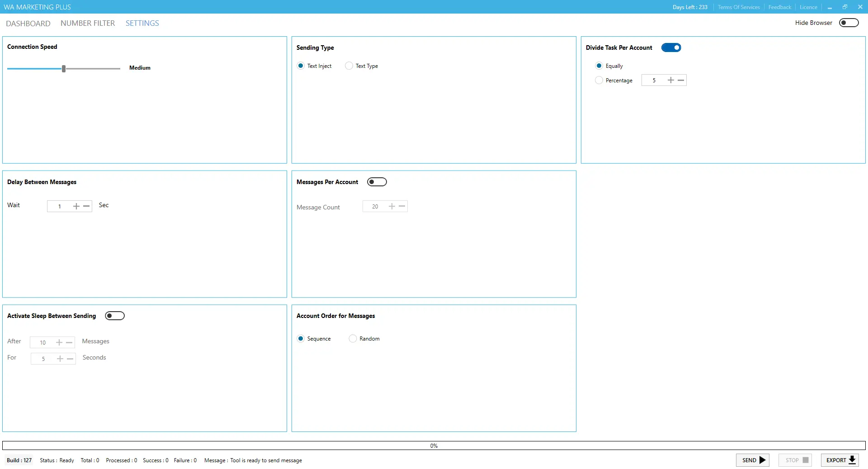Viewport: 868px width, 469px height.
Task: Open the DASHBOARD tab
Action: 28,23
